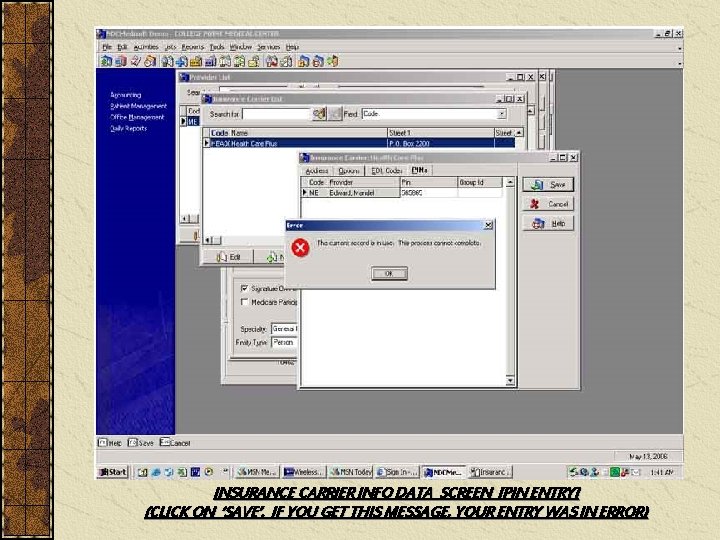Click the first icon in the main toolbar
The height and width of the screenshot is (540, 720).
(x=107, y=61)
